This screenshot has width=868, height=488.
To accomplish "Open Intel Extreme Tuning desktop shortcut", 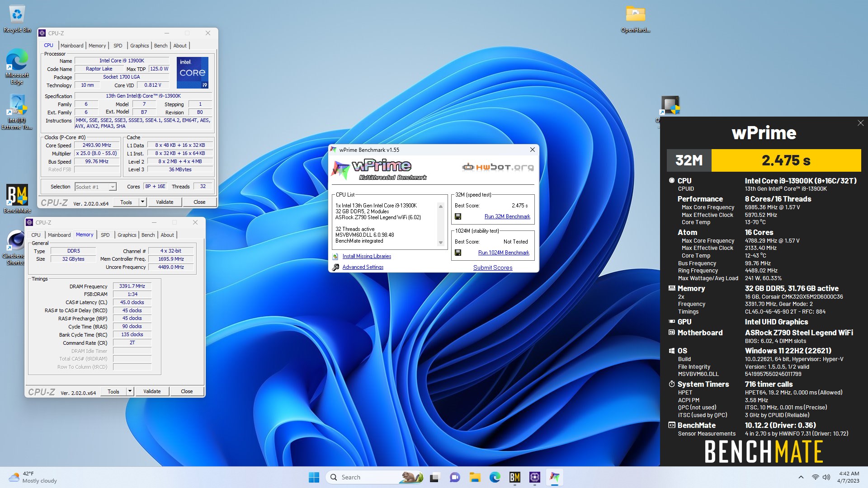I will tap(17, 112).
